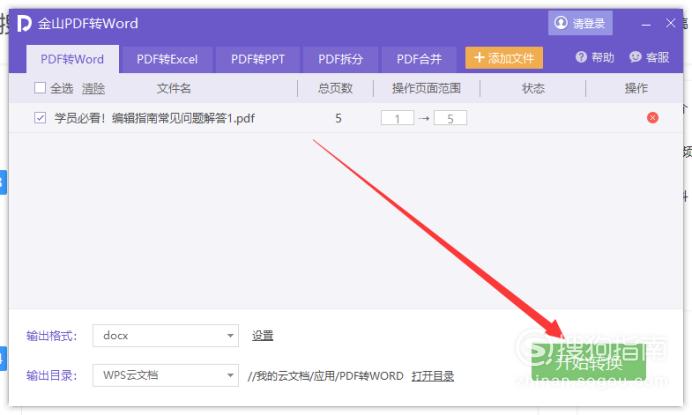Switch to PDF转PPT tab
The height and width of the screenshot is (415, 692).
[x=258, y=59]
